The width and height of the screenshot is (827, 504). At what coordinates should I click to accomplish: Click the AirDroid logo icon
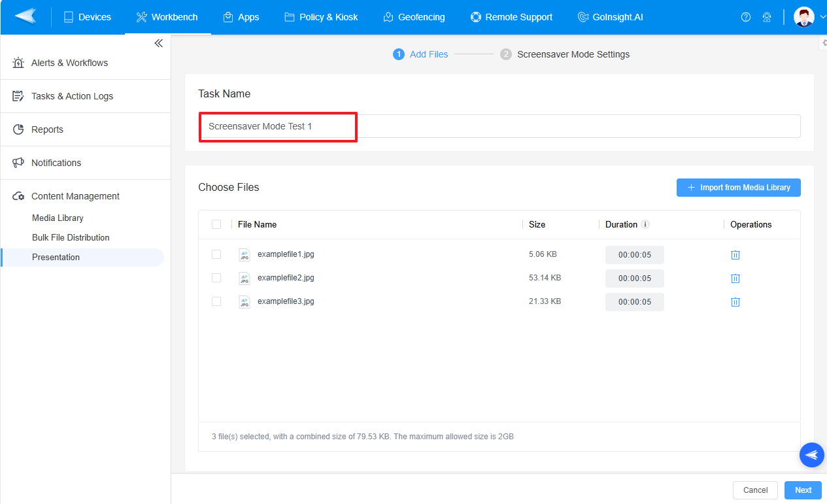tap(24, 16)
